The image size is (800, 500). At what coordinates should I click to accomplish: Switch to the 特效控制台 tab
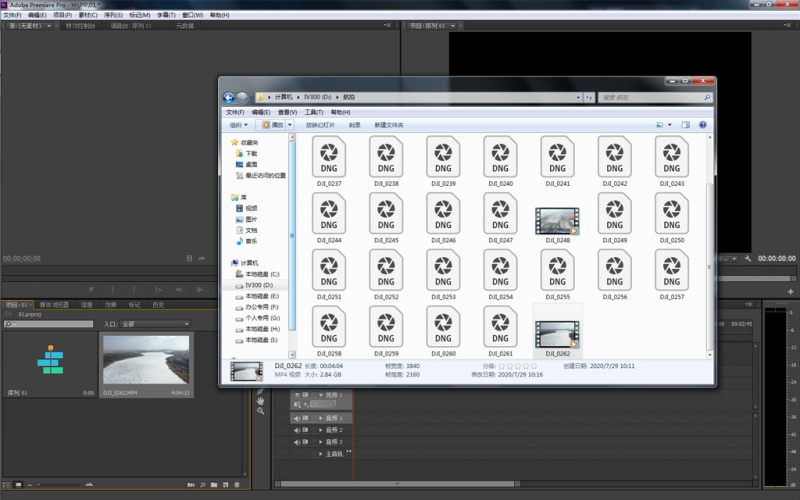[80, 26]
